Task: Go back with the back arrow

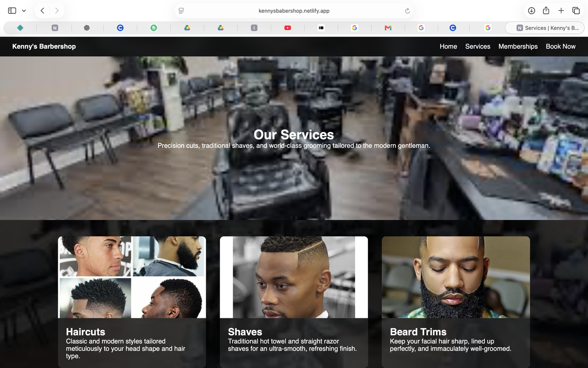Action: (x=42, y=11)
